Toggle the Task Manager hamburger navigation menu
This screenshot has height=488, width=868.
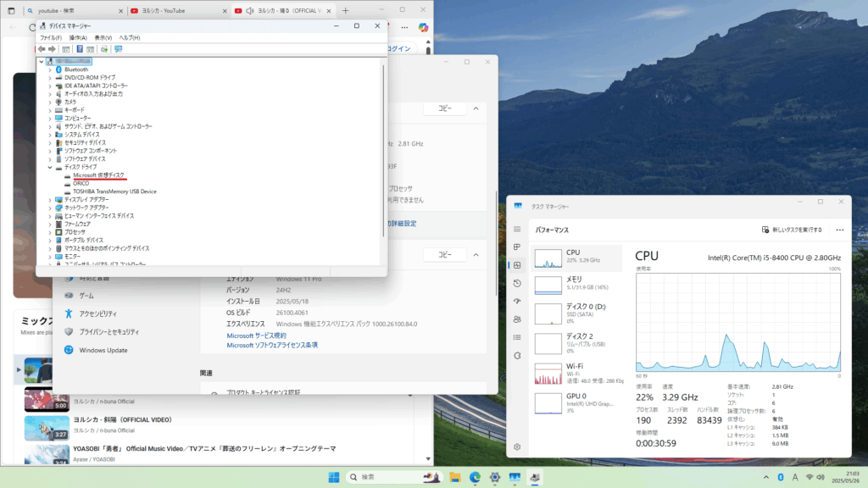click(517, 230)
